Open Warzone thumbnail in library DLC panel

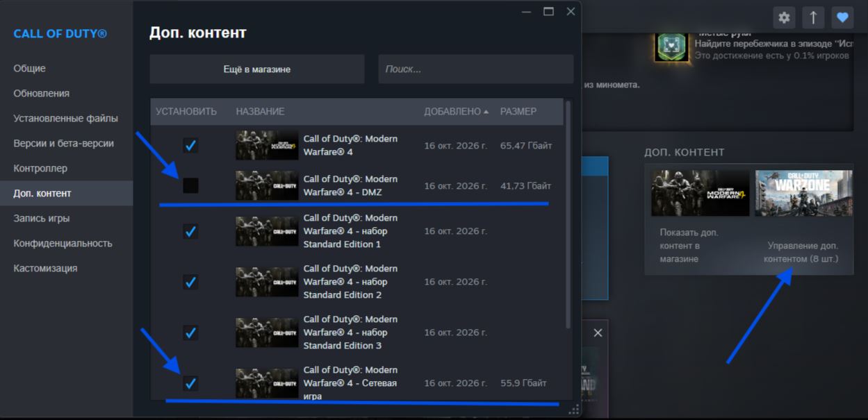[803, 193]
